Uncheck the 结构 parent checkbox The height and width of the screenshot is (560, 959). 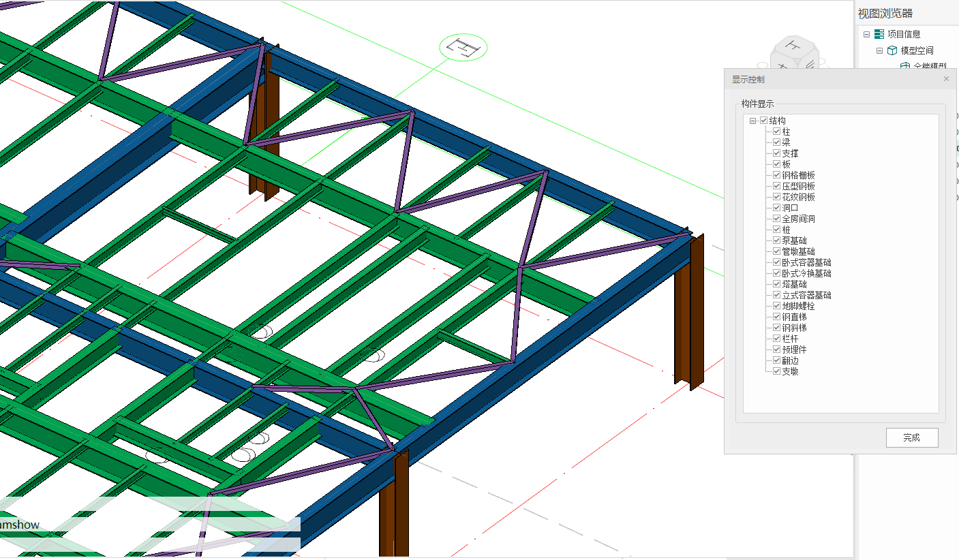(x=763, y=121)
